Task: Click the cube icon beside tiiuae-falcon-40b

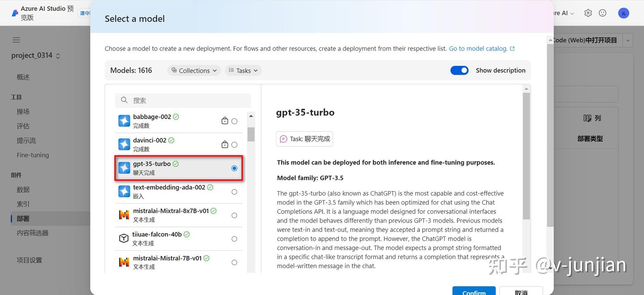Action: [124, 239]
